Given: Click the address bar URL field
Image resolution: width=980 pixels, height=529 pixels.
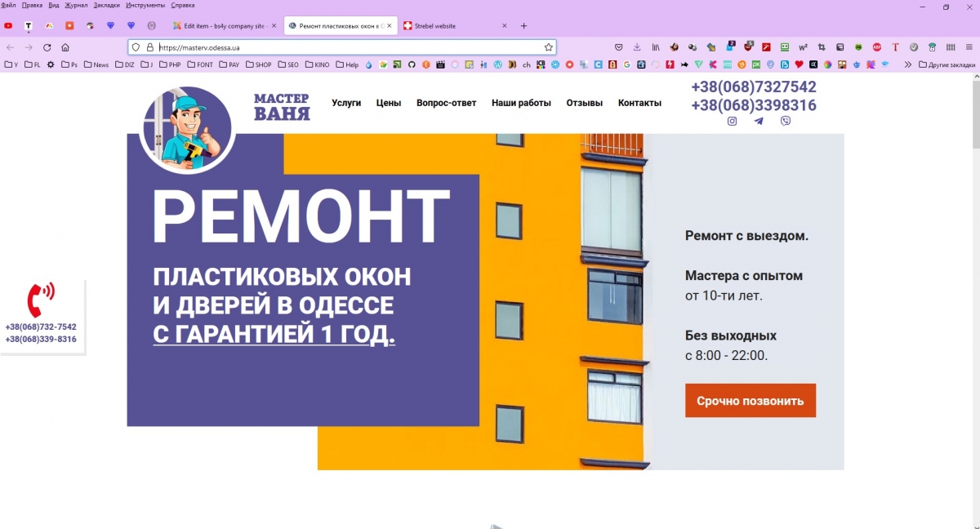Looking at the screenshot, I should click(343, 47).
